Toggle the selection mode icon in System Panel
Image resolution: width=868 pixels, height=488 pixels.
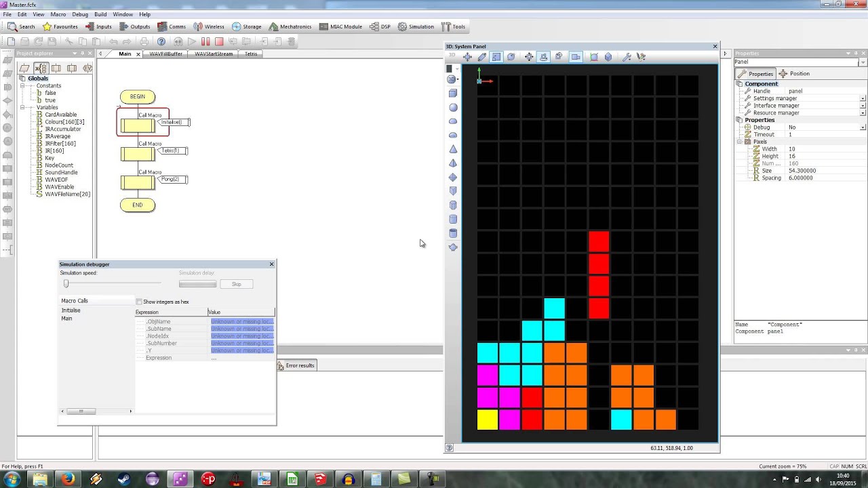point(496,57)
